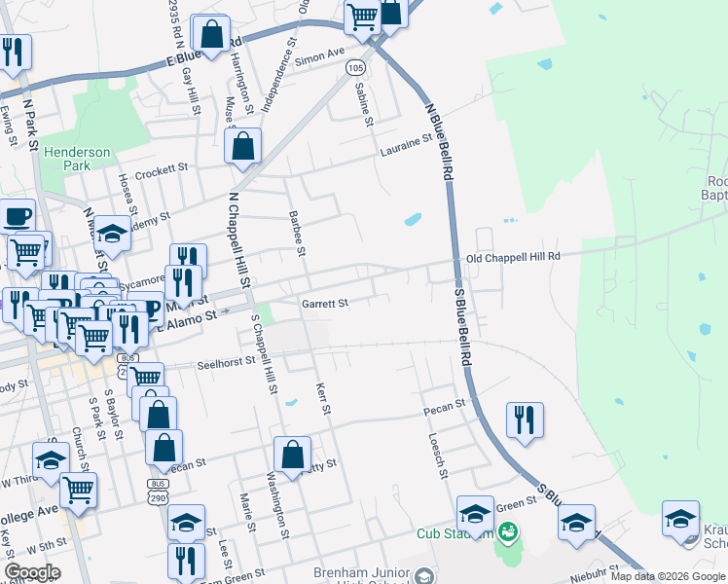Click the school marker near W Third St
The image size is (728, 584).
[51, 462]
